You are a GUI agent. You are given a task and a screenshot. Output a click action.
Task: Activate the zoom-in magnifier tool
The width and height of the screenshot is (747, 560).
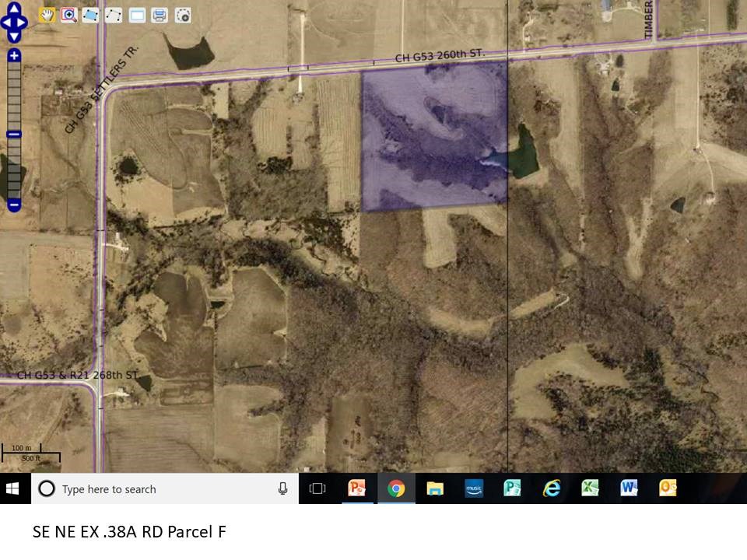(69, 15)
